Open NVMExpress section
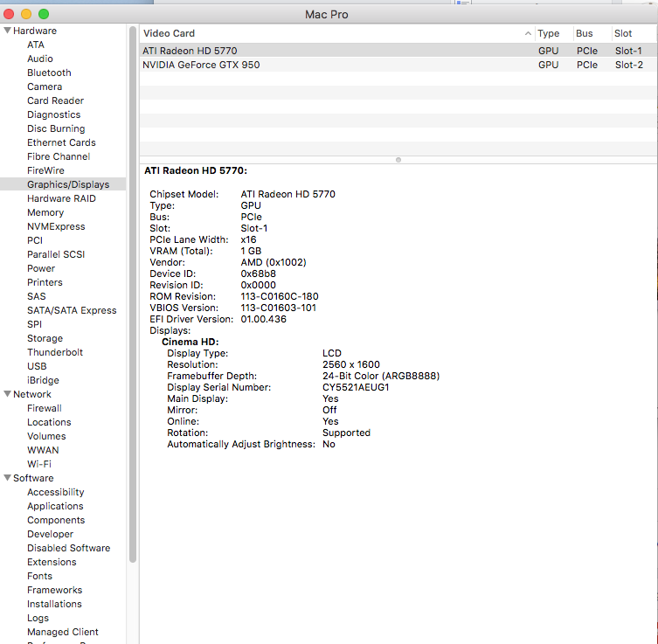Screen dimensions: 658x644 pos(56,226)
